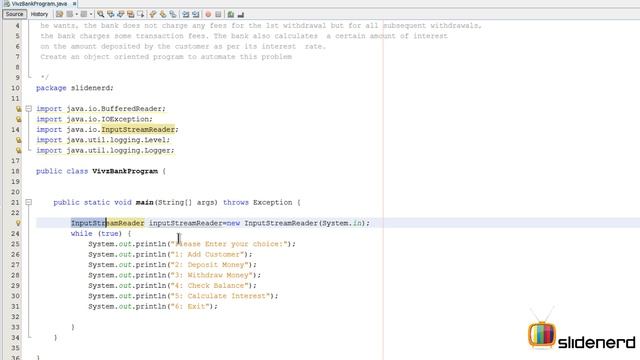Click Find Previous Occurrence icon
This screenshot has width=640, height=360.
[x=111, y=14]
